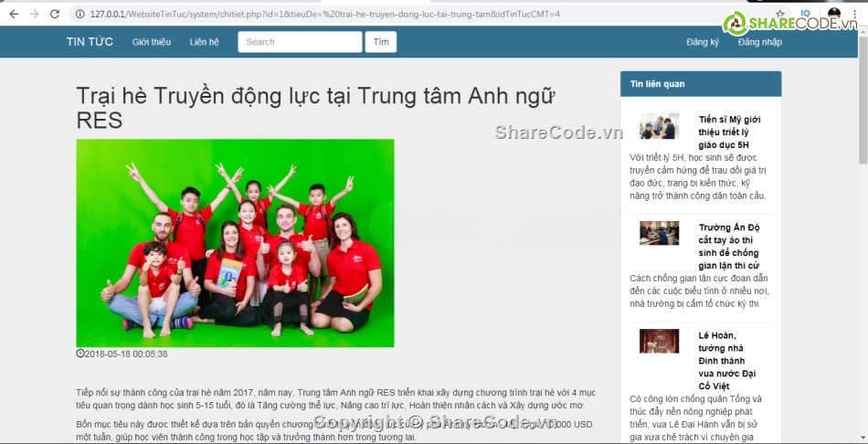Open the Liên hệ menu item
Screen dimensions: 868x444
coord(205,42)
